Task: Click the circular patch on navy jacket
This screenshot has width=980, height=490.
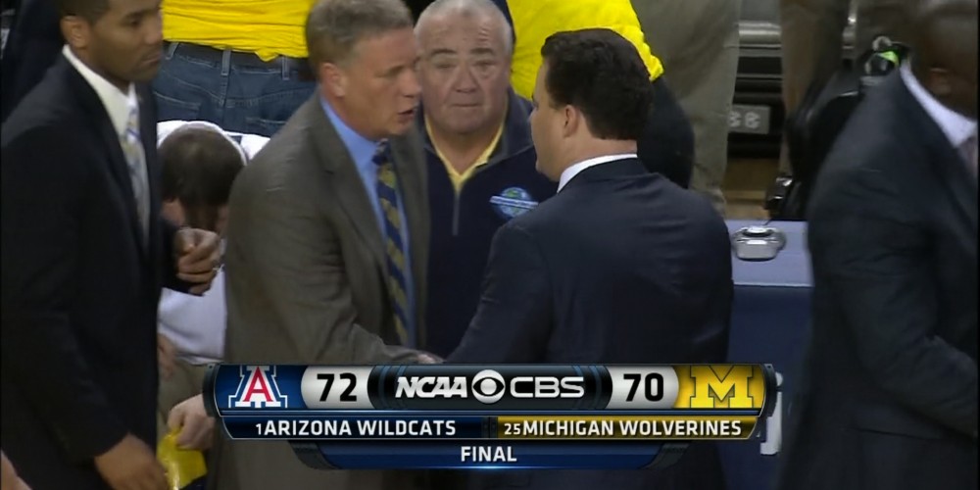Action: (x=514, y=203)
